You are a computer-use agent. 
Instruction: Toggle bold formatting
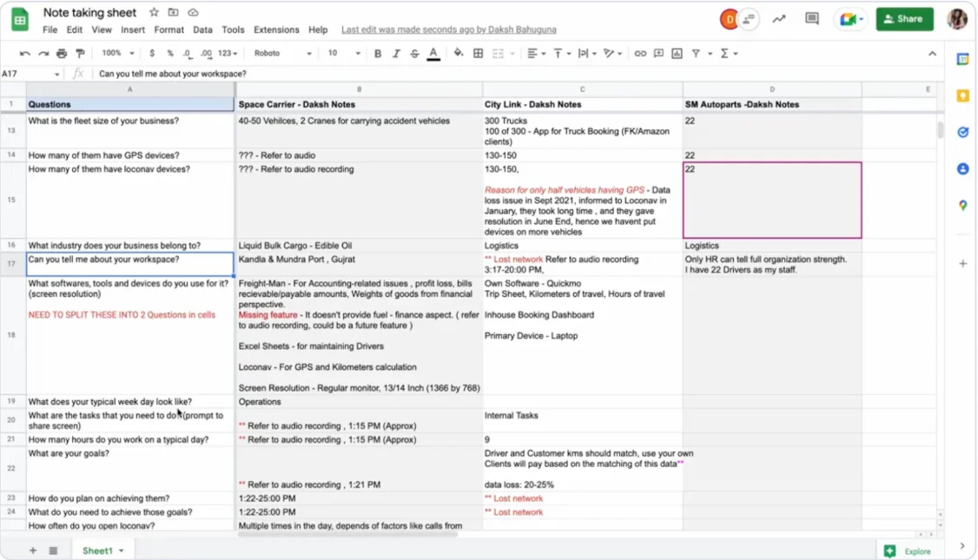click(377, 54)
